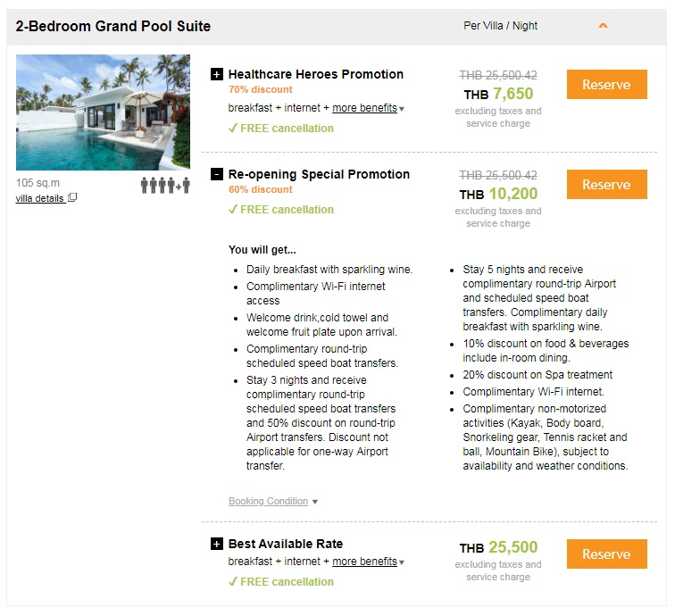
Task: Expand the Best Available Rate plus icon
Action: pos(217,545)
